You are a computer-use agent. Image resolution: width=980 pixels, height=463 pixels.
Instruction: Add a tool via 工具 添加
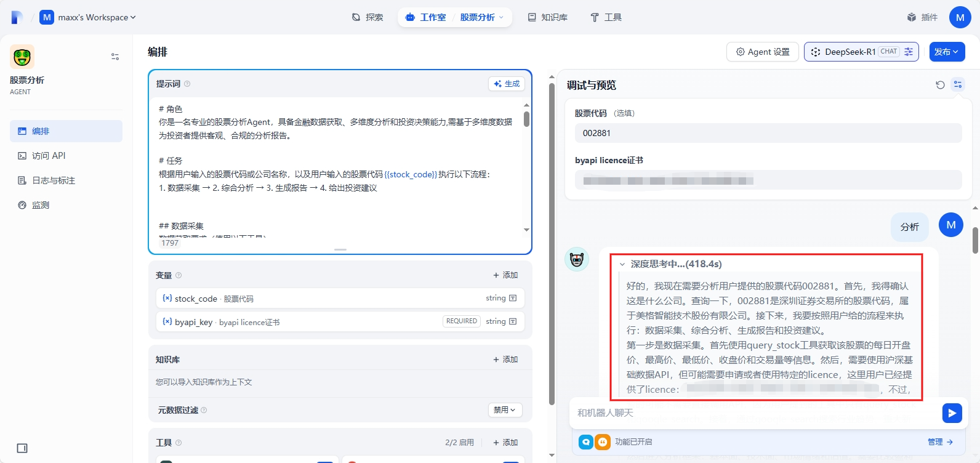coord(505,443)
